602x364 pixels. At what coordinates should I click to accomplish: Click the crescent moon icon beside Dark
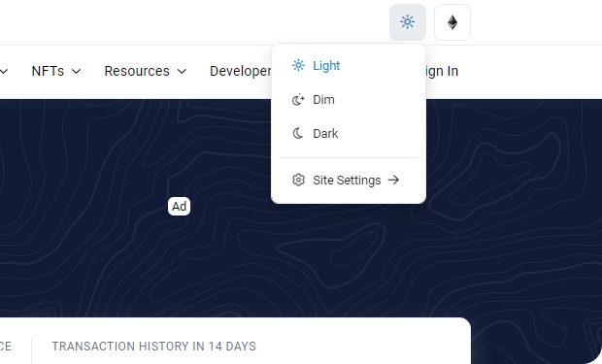(298, 133)
